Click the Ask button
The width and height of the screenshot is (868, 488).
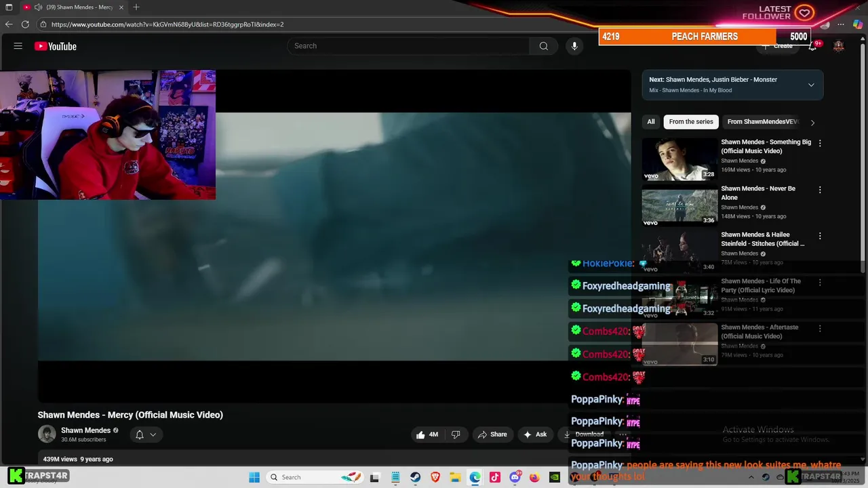pyautogui.click(x=534, y=434)
